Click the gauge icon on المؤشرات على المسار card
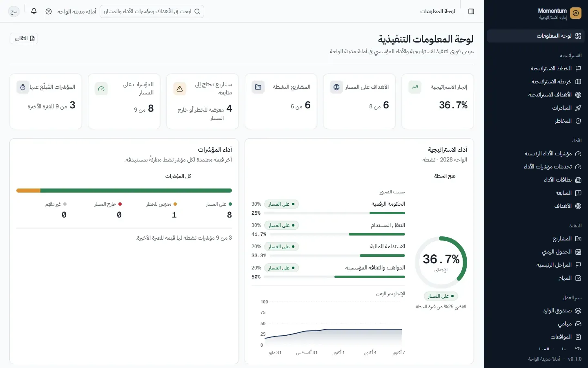Viewport: 588px width, 368px height. click(101, 89)
